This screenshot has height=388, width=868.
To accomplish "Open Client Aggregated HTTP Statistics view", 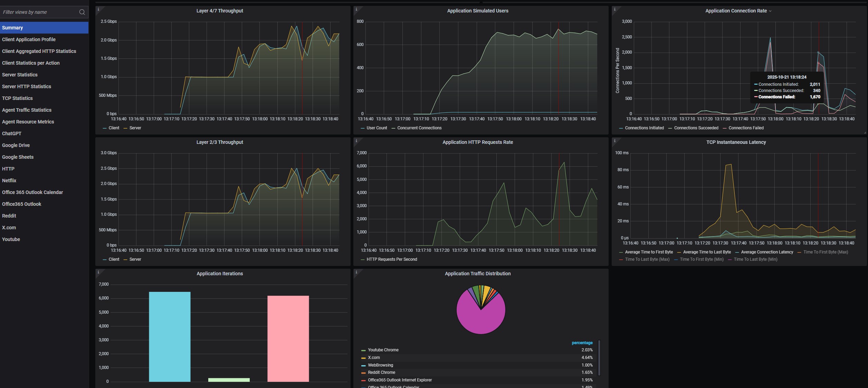I will point(39,51).
